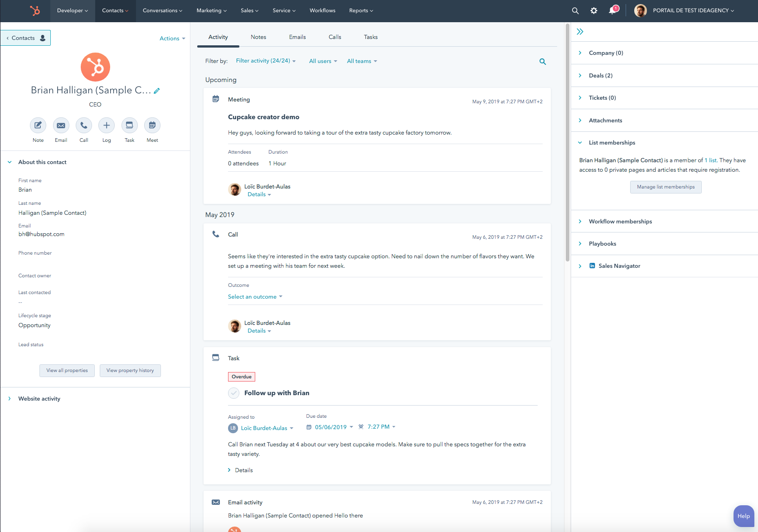Screen dimensions: 758x532
Task: Click the pencil icon to edit contact name
Action: (x=157, y=91)
